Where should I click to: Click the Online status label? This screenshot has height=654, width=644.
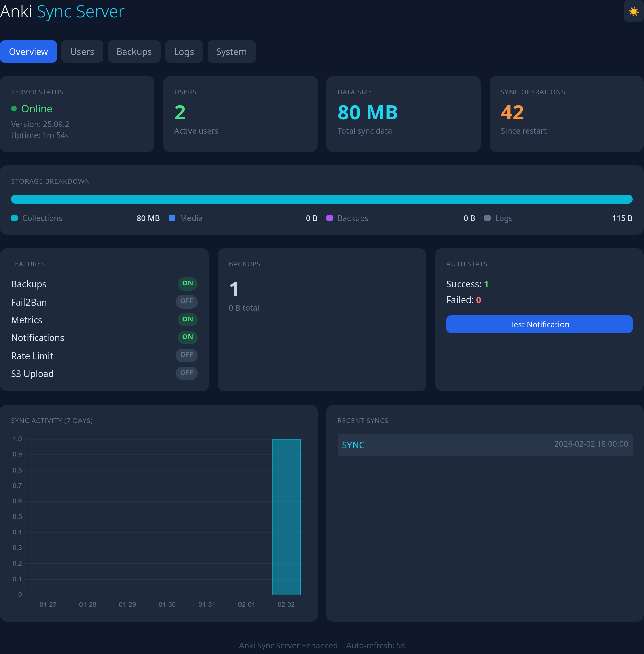tap(37, 109)
